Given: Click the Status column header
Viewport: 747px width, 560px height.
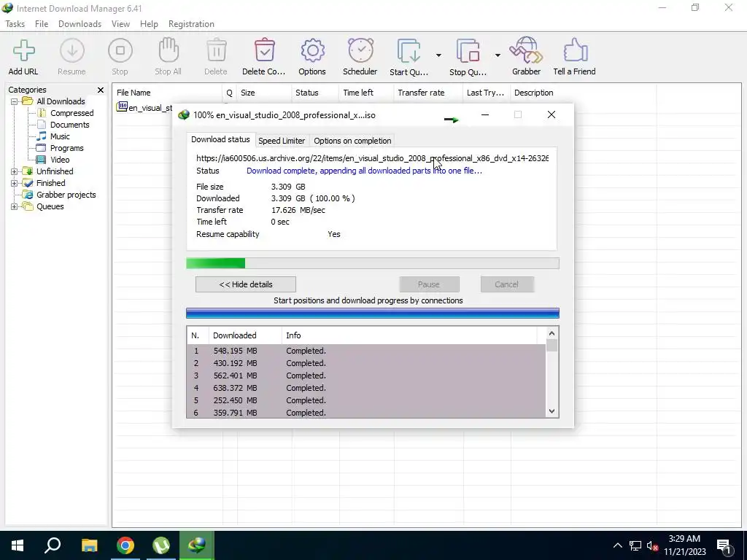Looking at the screenshot, I should tap(315, 93).
